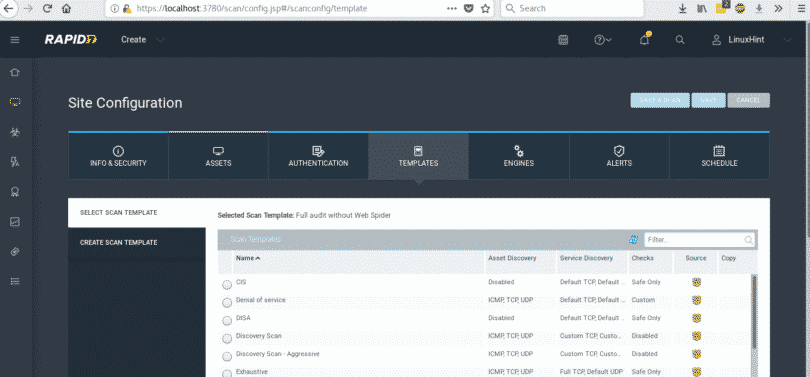
Task: Click the Cancel button
Action: [x=749, y=100]
